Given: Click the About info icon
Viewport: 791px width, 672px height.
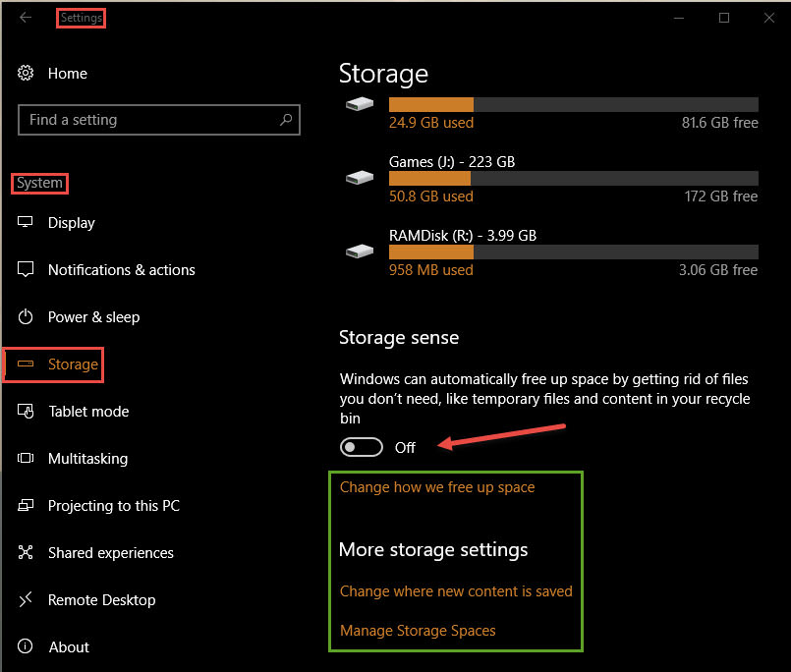Looking at the screenshot, I should pyautogui.click(x=26, y=646).
